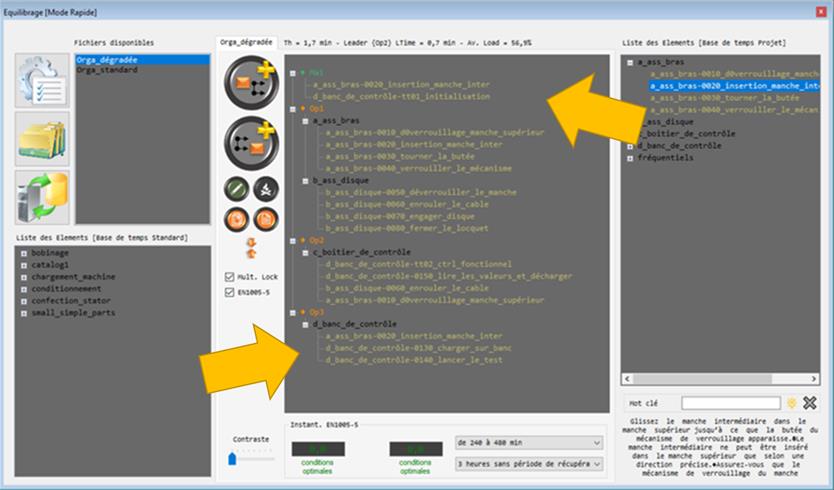
Task: Select b_ass_disque-0080_fermer_le_locquet row
Action: [407, 228]
